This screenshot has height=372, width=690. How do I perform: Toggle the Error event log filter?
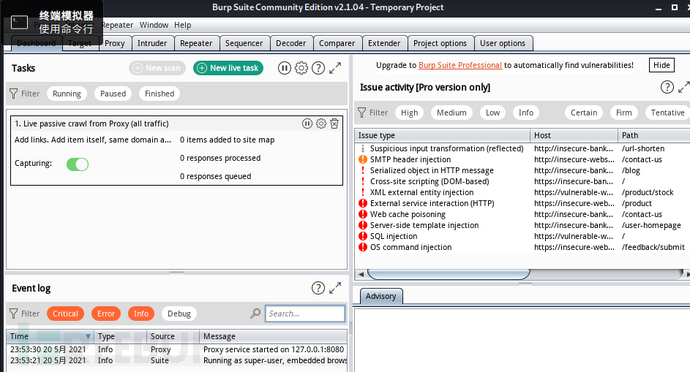106,313
